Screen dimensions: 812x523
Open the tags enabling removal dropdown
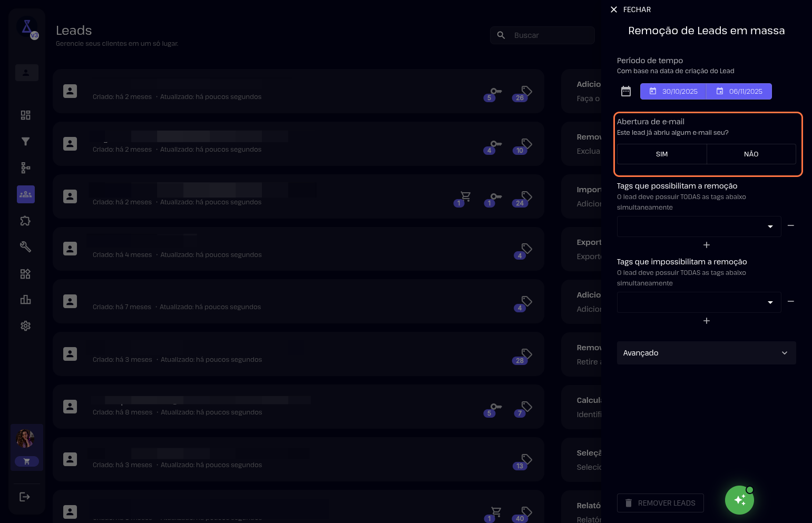(x=699, y=226)
